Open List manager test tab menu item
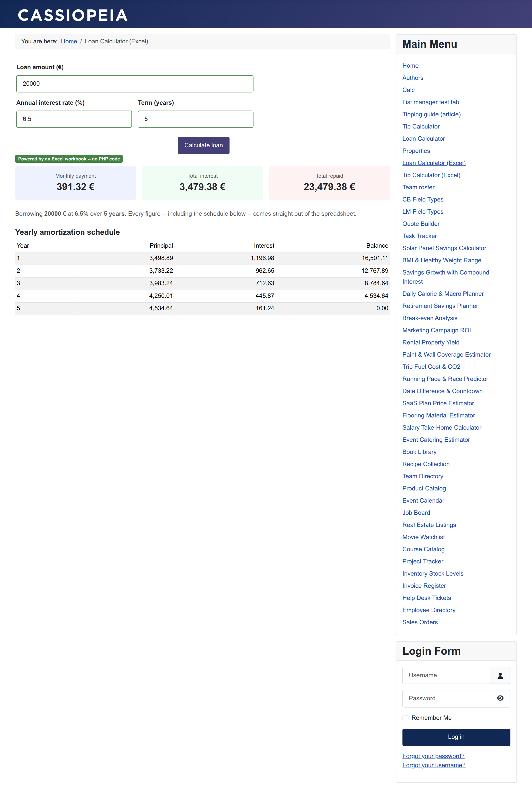 click(431, 102)
